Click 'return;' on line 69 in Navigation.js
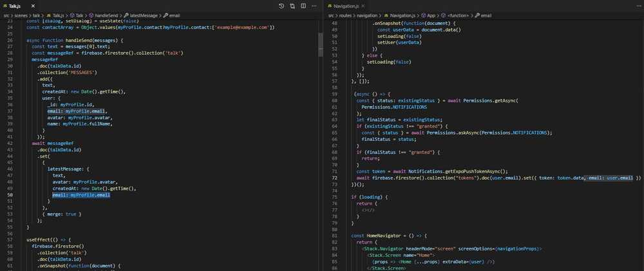The height and width of the screenshot is (271, 644). pos(370,158)
